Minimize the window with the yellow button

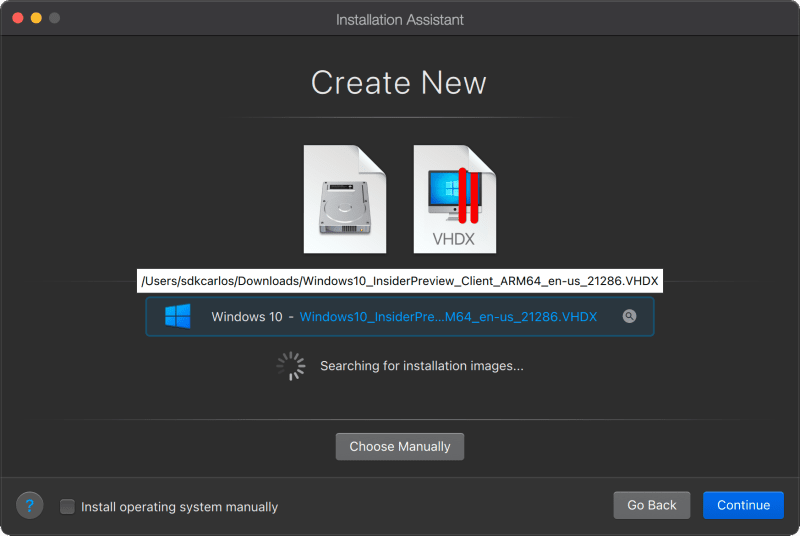[x=36, y=19]
